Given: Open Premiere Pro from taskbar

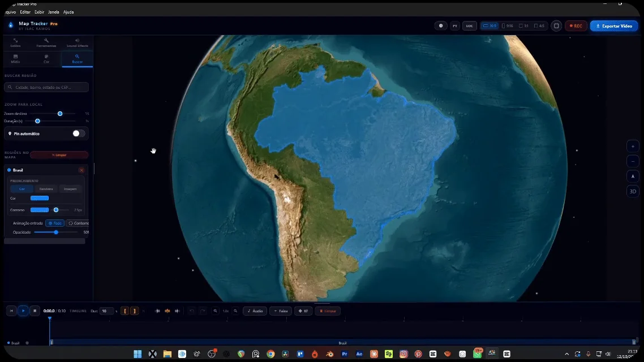Looking at the screenshot, I should [x=345, y=354].
